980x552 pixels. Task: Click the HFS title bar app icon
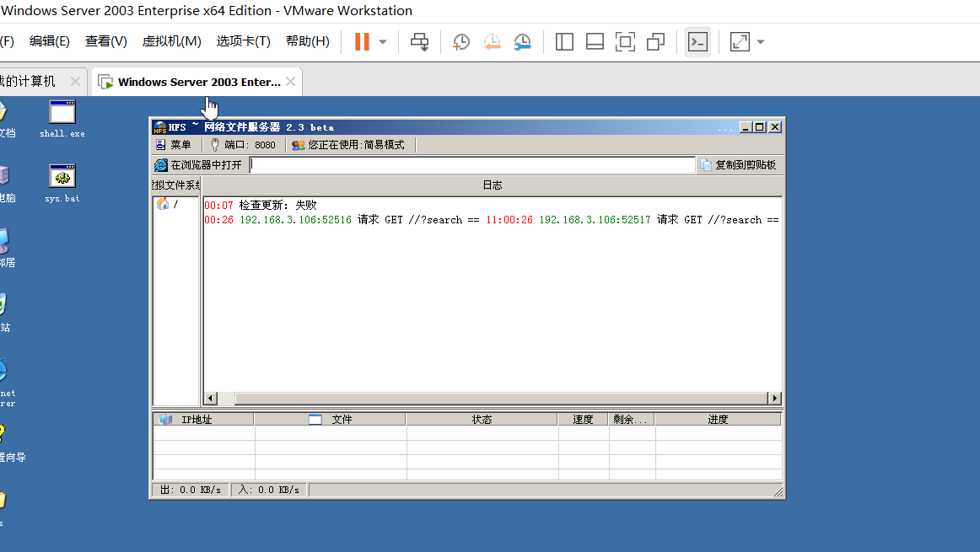pyautogui.click(x=160, y=127)
